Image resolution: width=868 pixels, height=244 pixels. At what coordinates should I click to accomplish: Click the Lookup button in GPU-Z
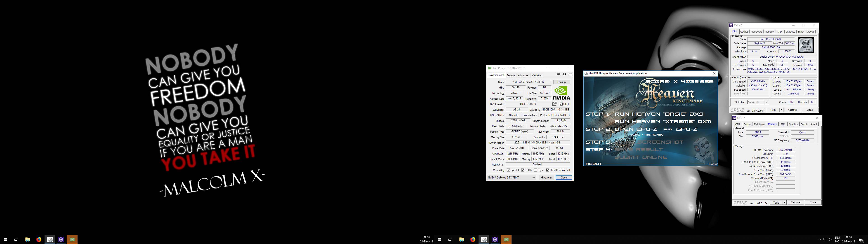point(561,82)
